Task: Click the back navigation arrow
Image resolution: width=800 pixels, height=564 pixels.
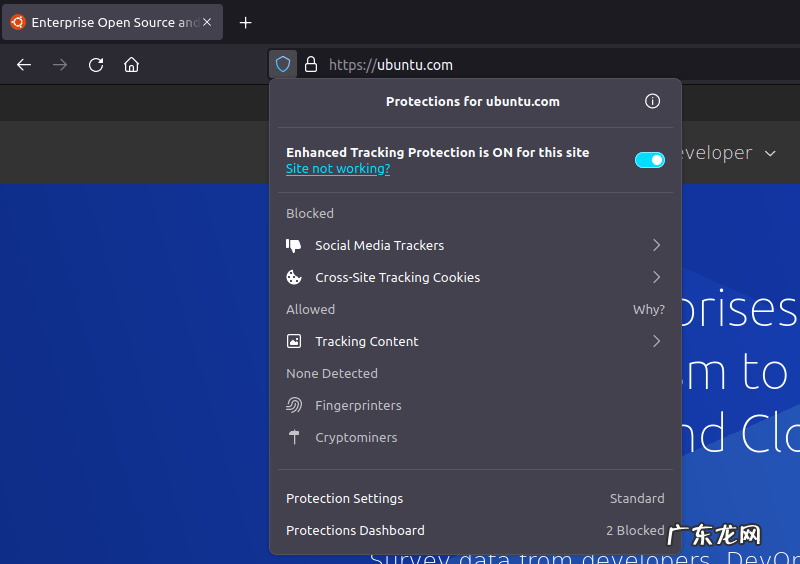Action: point(24,64)
